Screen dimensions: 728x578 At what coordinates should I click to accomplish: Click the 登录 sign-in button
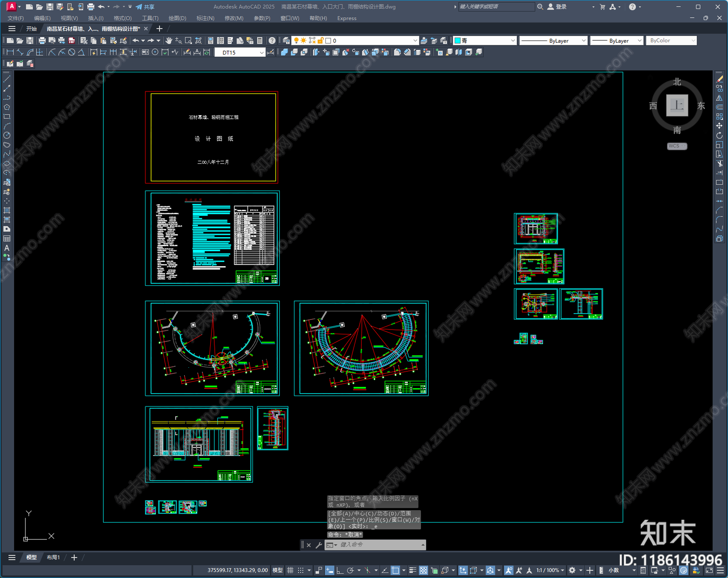557,7
